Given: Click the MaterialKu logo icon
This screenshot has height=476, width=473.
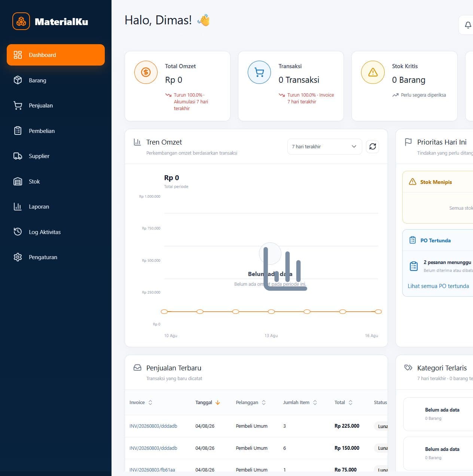Looking at the screenshot, I should pyautogui.click(x=21, y=21).
